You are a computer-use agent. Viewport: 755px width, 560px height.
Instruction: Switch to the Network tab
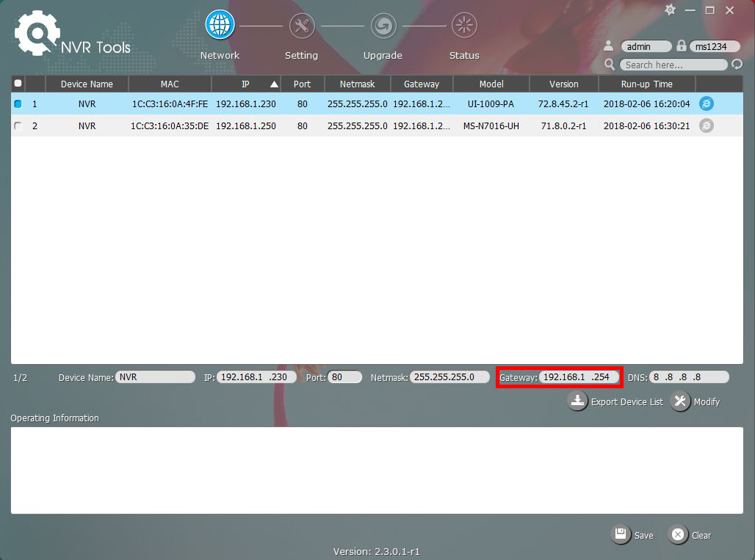point(220,24)
